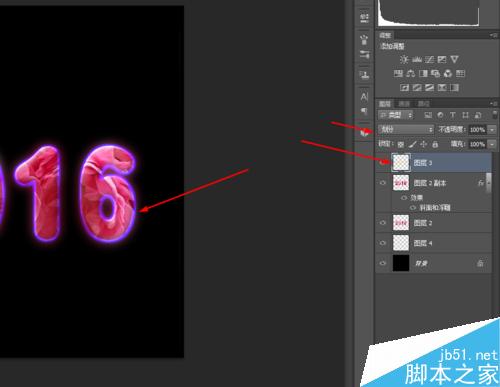The width and height of the screenshot is (500, 387).
Task: Hide the 图层 4 layer
Action: (x=383, y=243)
